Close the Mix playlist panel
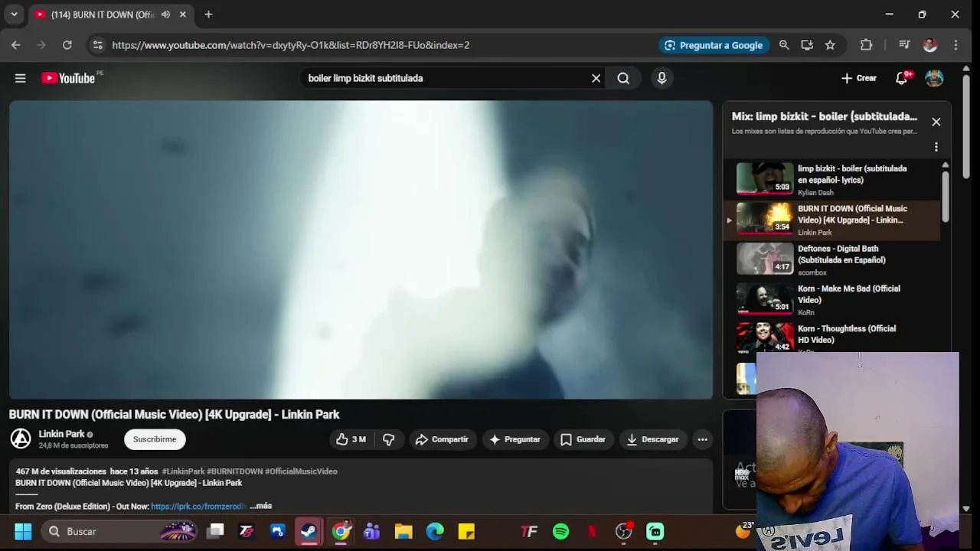This screenshot has height=551, width=980. tap(936, 122)
